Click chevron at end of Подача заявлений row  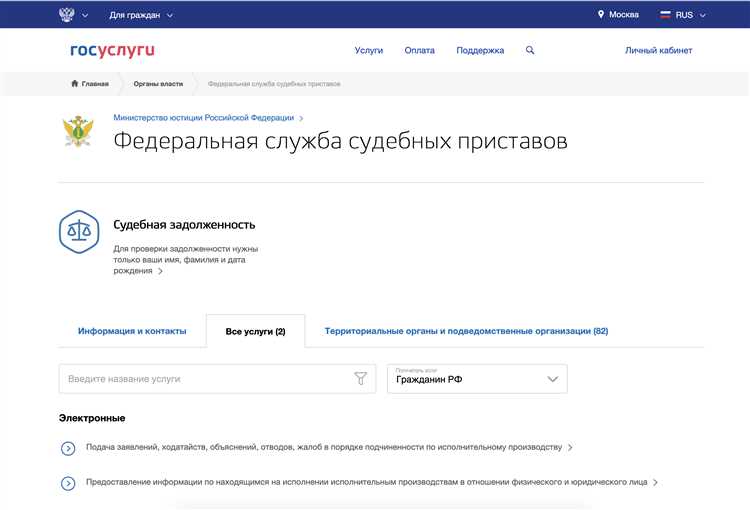pos(570,447)
